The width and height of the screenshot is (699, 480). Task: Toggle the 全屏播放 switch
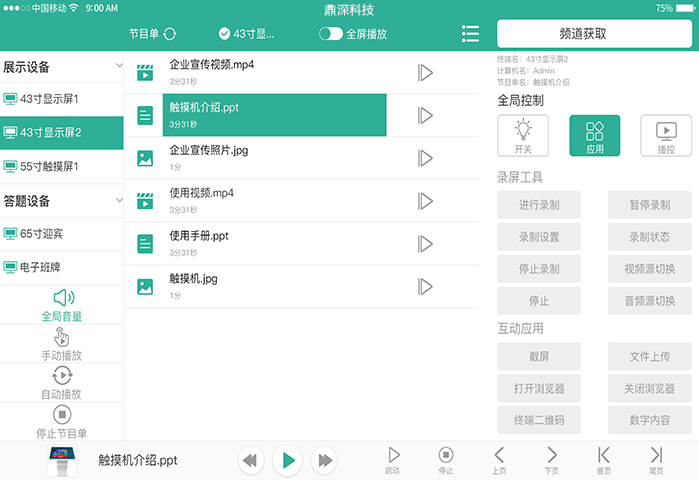click(330, 34)
